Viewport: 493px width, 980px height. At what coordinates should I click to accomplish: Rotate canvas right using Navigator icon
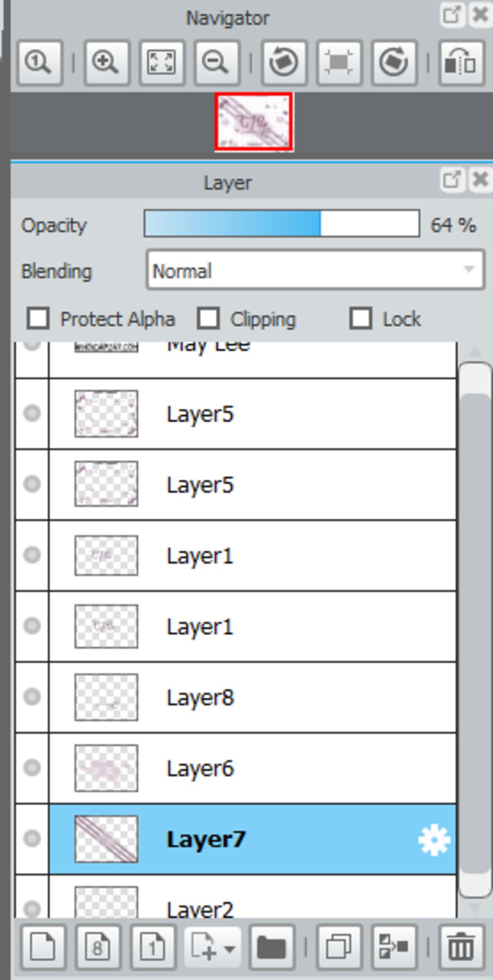click(x=394, y=63)
